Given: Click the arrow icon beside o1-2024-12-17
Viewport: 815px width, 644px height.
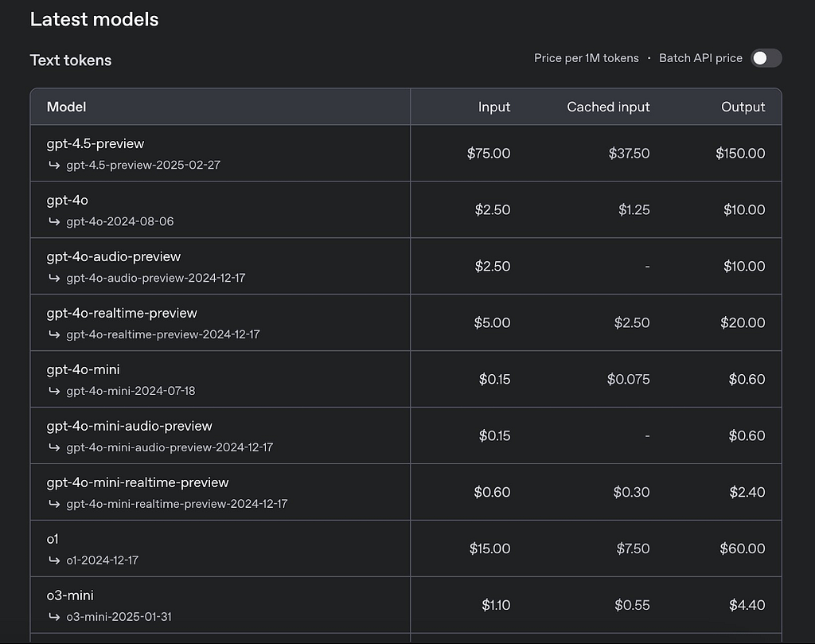Looking at the screenshot, I should (x=54, y=560).
